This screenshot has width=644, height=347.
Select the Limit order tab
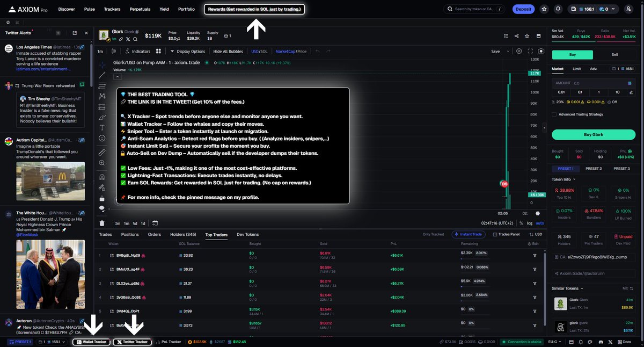click(x=576, y=69)
